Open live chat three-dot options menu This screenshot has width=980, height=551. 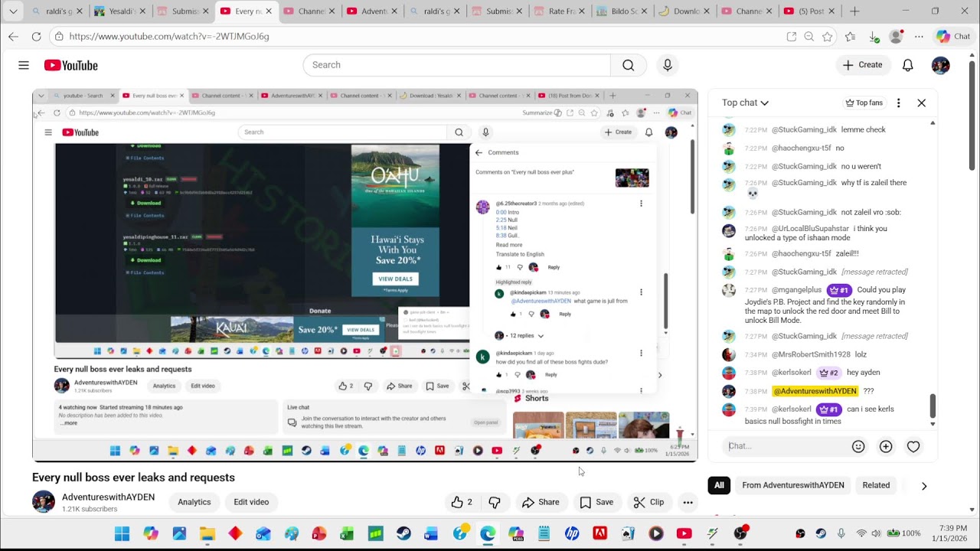[x=899, y=103]
